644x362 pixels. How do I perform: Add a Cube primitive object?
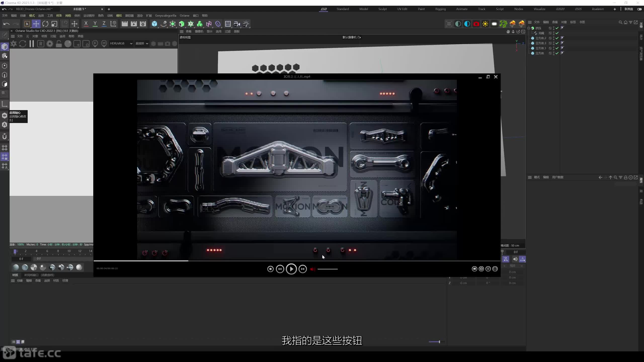coord(154,24)
